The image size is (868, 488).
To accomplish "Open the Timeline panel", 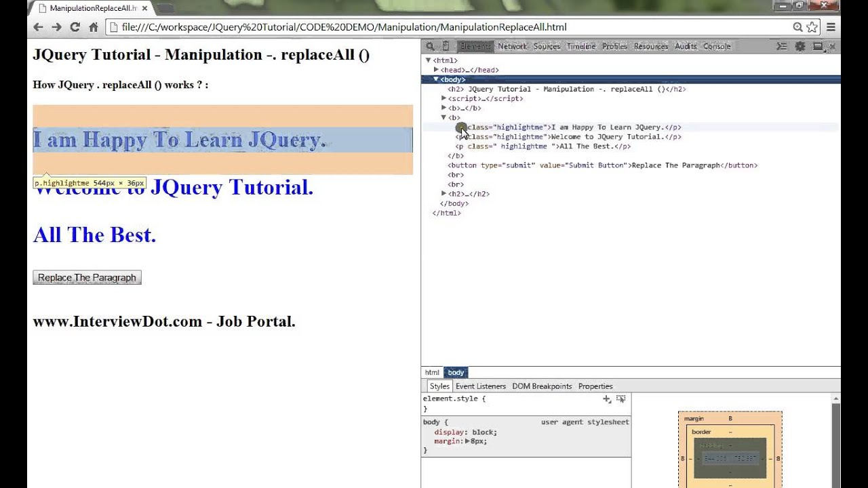I will pyautogui.click(x=581, y=46).
